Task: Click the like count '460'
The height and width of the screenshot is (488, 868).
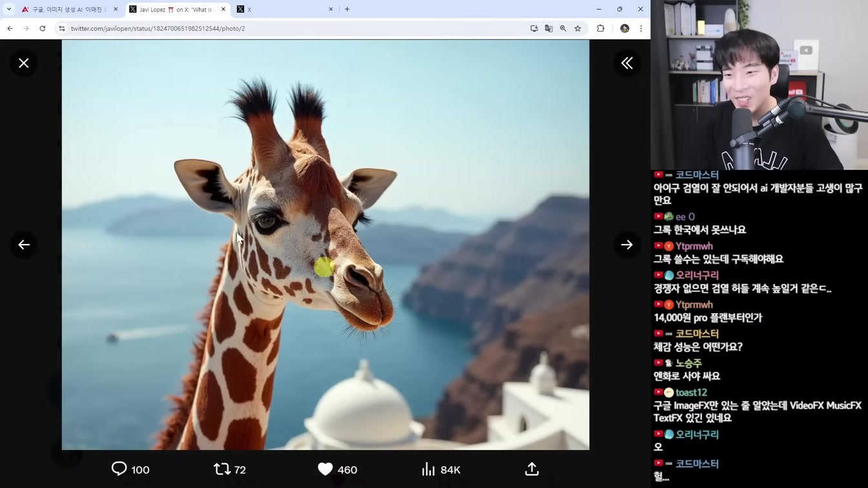Action: coord(347,470)
